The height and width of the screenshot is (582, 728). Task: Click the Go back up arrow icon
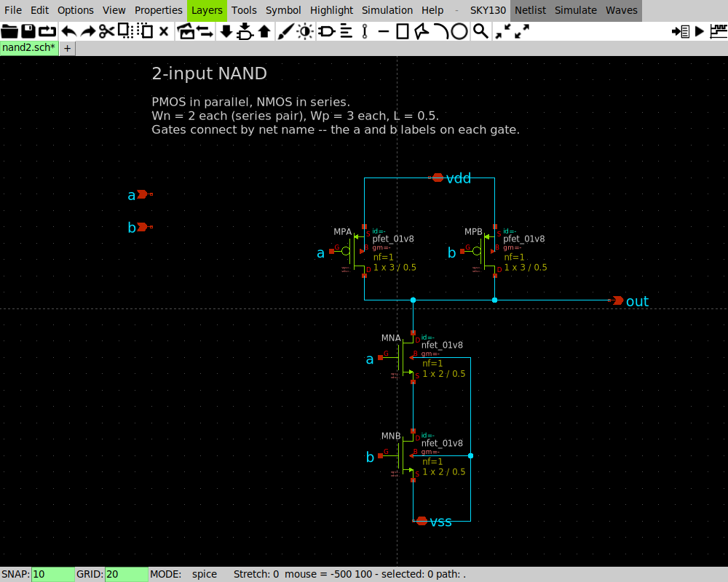click(265, 31)
